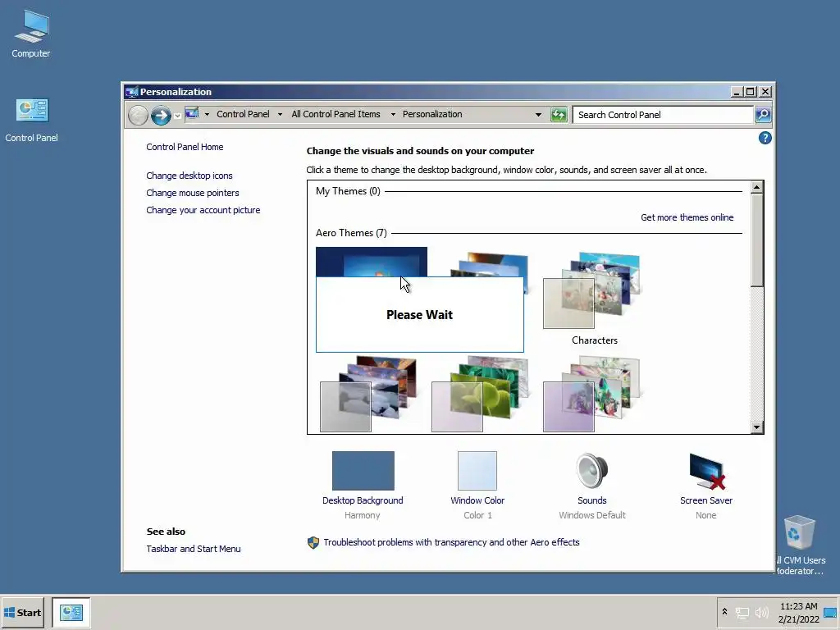
Task: Click the theme list scroll up arrow
Action: 756,187
